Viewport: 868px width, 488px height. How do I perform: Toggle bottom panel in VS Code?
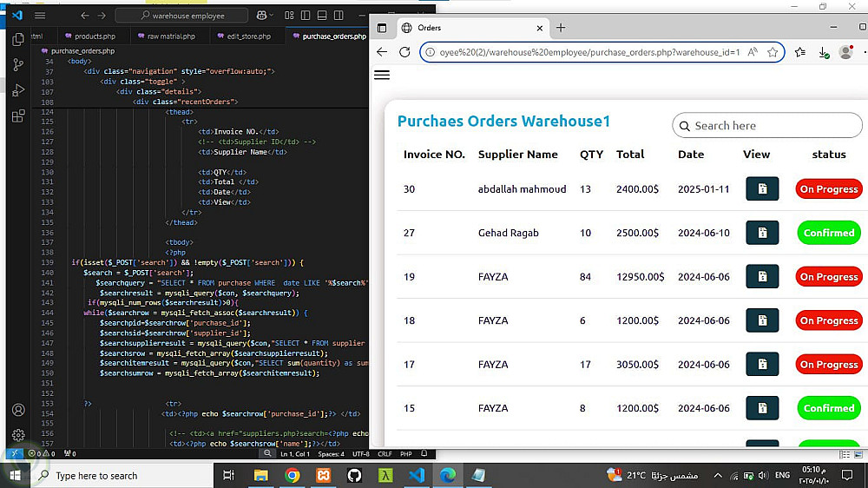[322, 16]
